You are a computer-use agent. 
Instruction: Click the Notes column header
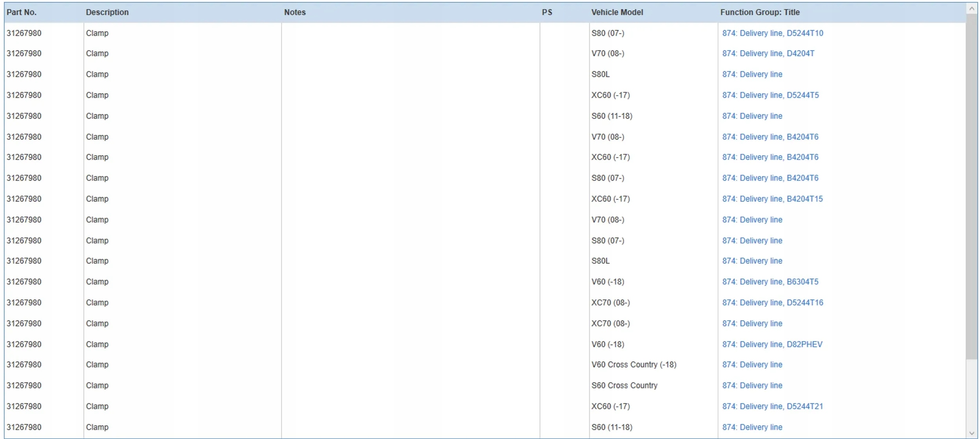point(295,12)
